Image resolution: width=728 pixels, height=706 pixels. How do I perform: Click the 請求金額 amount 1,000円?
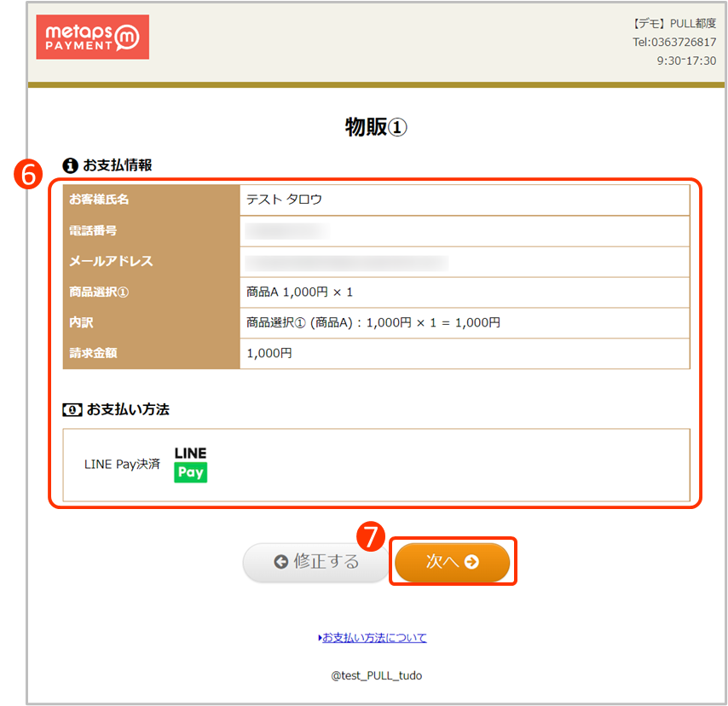pos(270,353)
